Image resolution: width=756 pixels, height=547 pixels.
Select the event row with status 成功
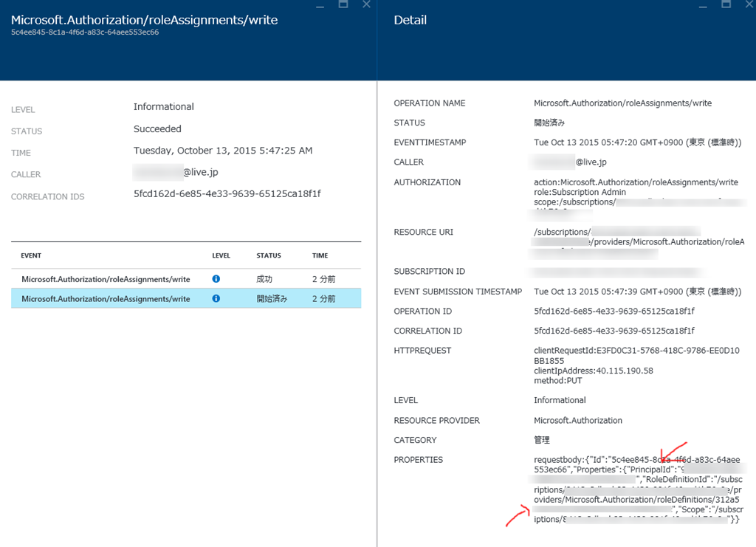(x=186, y=278)
